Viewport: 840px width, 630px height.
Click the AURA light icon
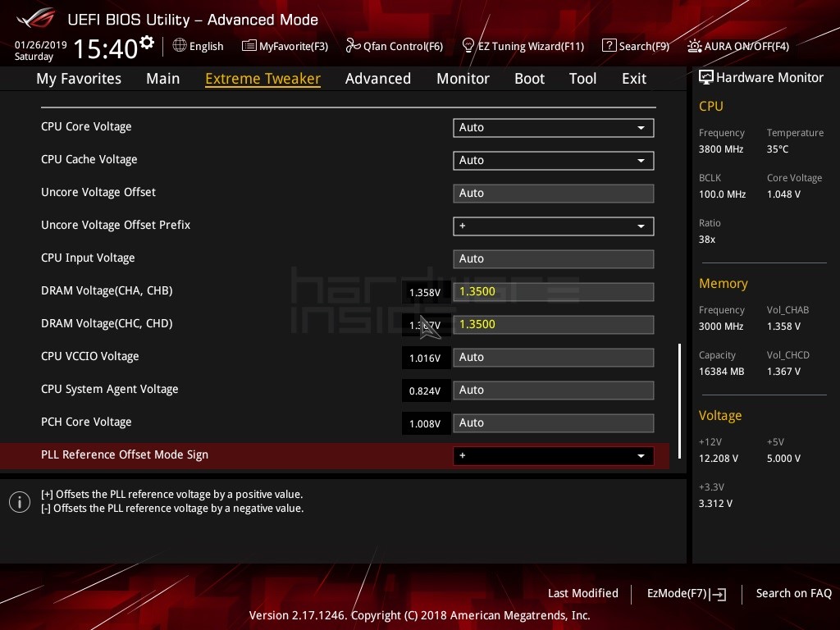coord(694,46)
